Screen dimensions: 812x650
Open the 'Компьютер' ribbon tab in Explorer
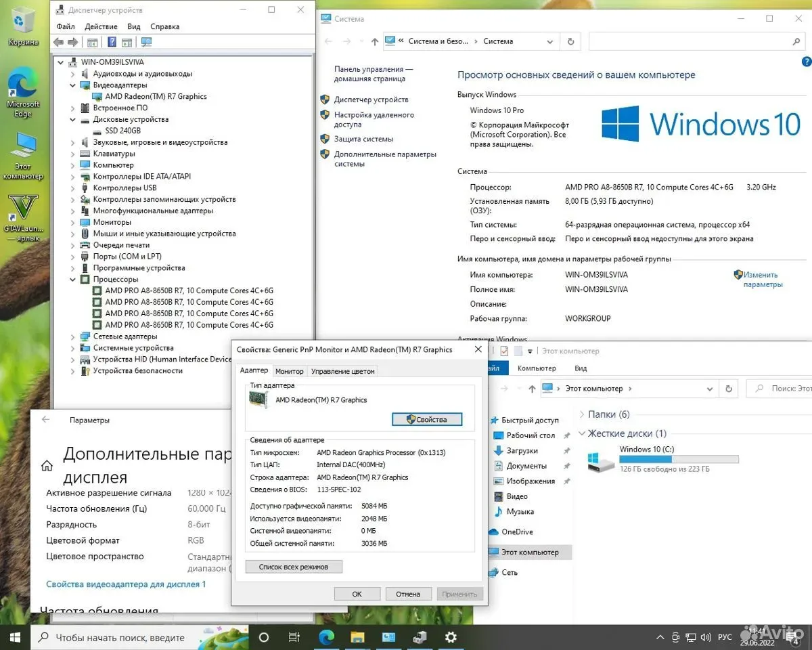point(537,368)
